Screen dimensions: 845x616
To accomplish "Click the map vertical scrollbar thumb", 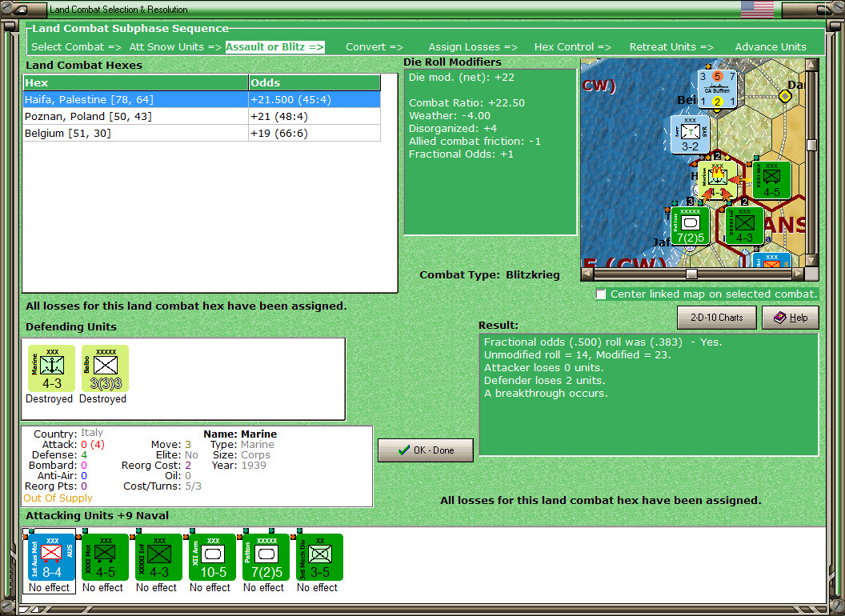I will click(811, 145).
